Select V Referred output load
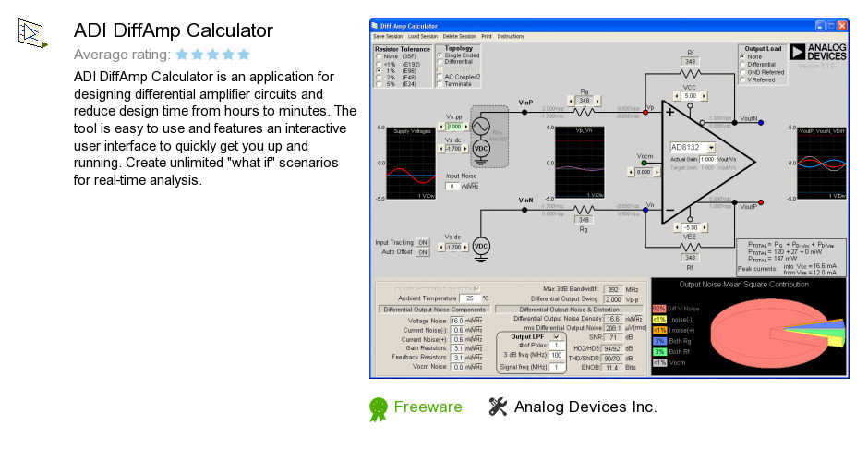Screen dimensions: 868x450 point(743,79)
